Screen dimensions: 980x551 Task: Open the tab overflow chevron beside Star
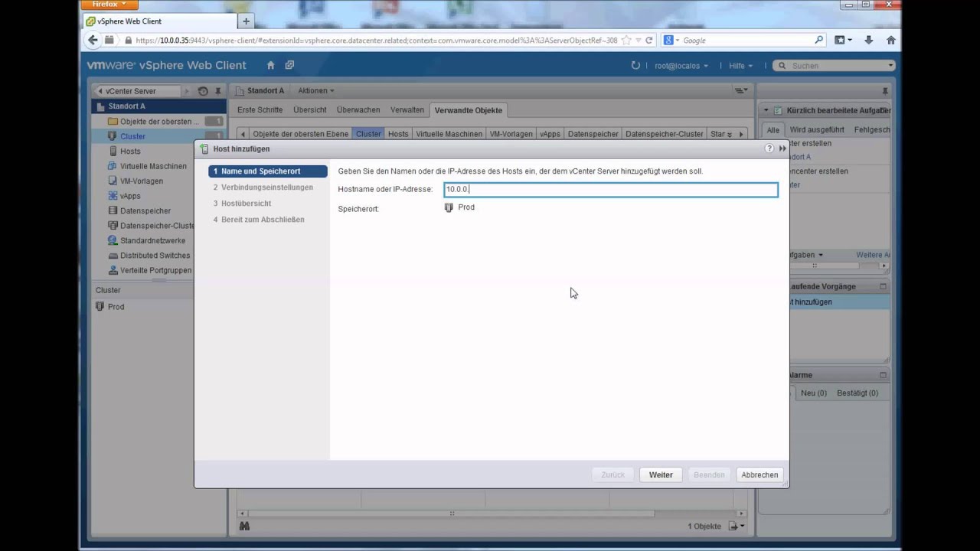(730, 134)
